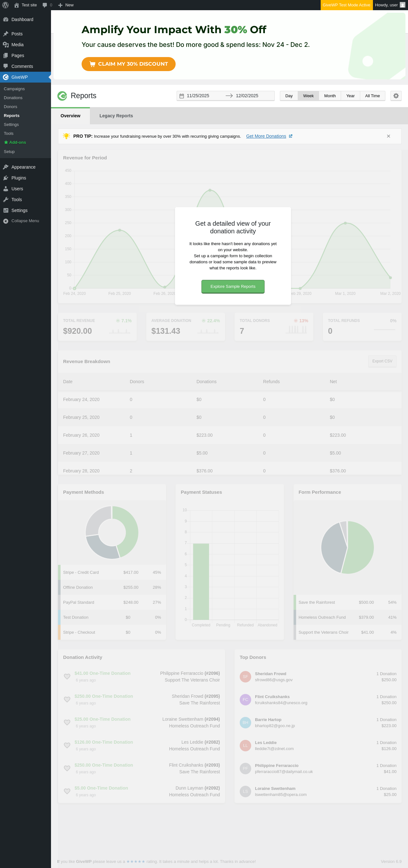
Task: Switch period to Month
Action: (x=330, y=96)
